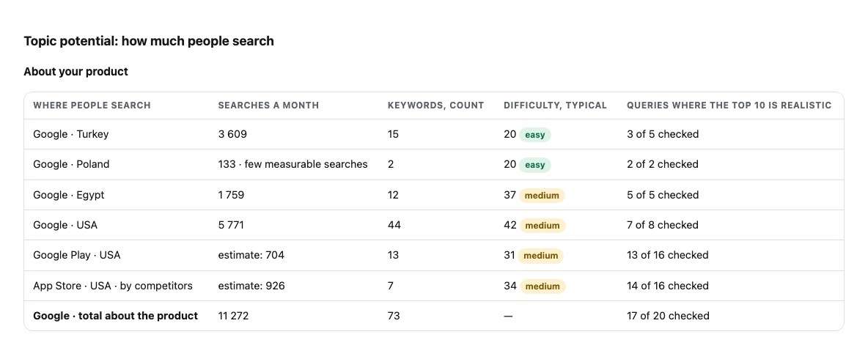Click keyword count "12" for Egypt
This screenshot has height=348, width=868.
(393, 195)
